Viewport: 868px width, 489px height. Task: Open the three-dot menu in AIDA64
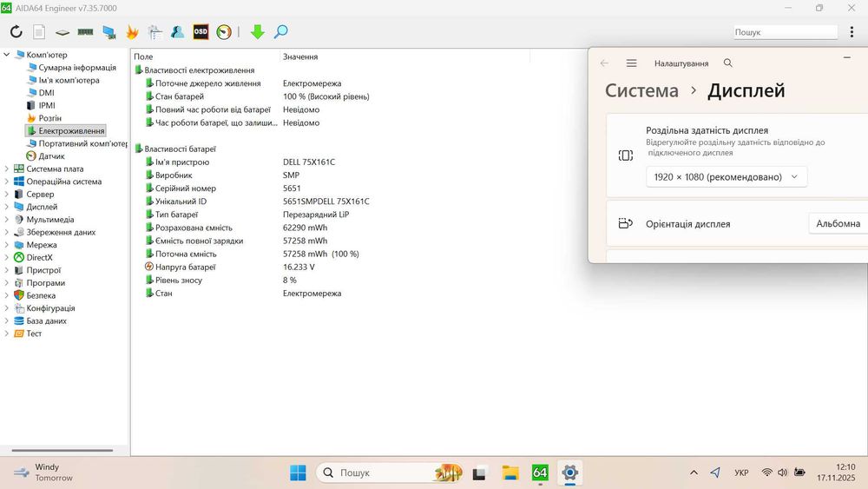(x=852, y=32)
